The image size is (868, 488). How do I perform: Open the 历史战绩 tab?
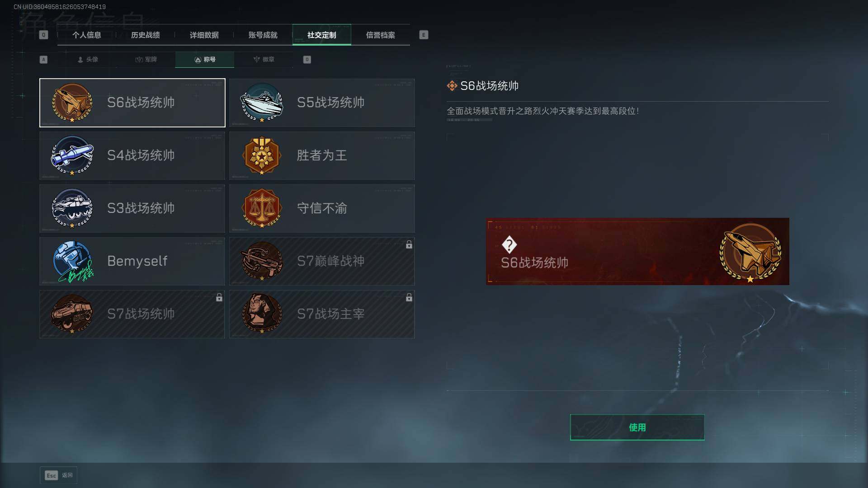click(x=146, y=35)
